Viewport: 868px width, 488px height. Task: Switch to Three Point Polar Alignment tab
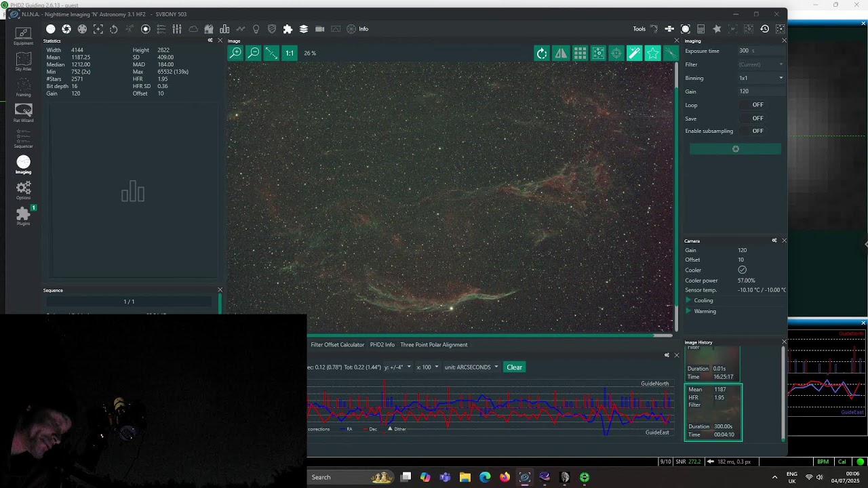[433, 345]
